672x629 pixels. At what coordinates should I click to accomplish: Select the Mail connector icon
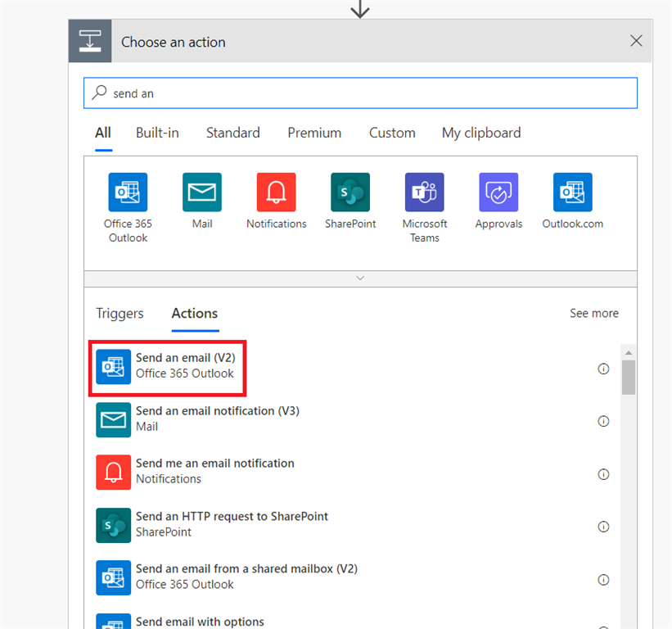tap(202, 192)
